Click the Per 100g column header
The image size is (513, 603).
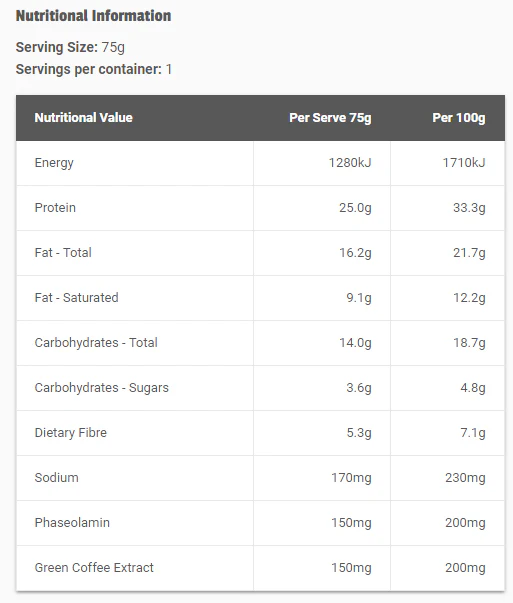(x=459, y=118)
